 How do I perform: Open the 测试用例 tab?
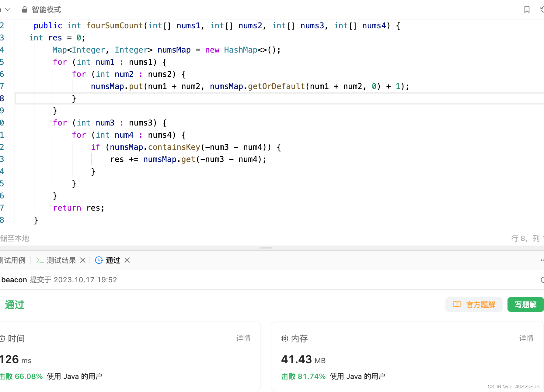pyautogui.click(x=13, y=260)
